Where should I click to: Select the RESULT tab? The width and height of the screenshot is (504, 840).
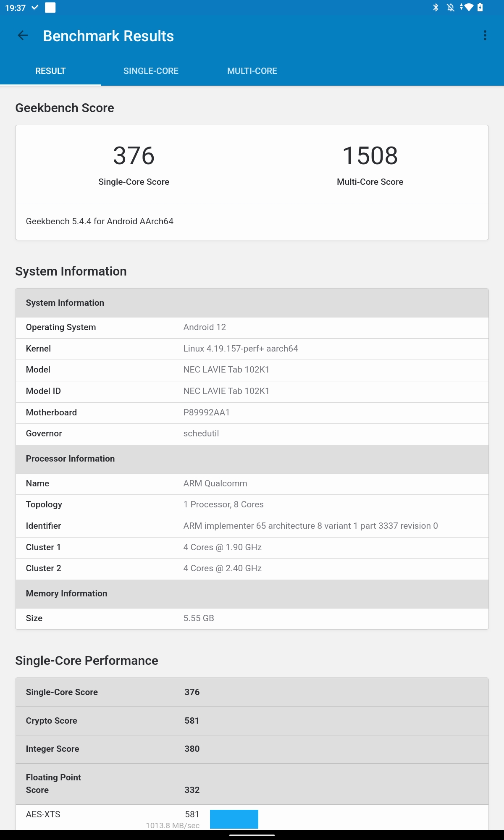coord(50,71)
